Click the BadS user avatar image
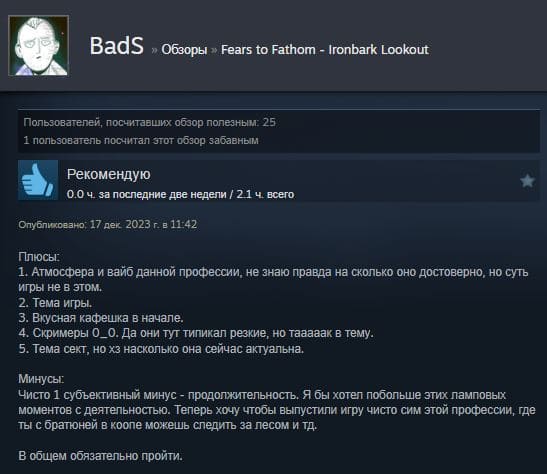Image resolution: width=547 pixels, height=474 pixels. (x=38, y=46)
